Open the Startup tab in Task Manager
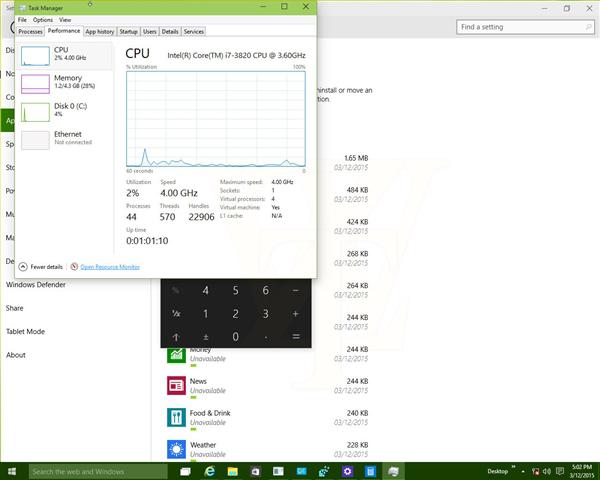600x480 pixels. point(129,32)
